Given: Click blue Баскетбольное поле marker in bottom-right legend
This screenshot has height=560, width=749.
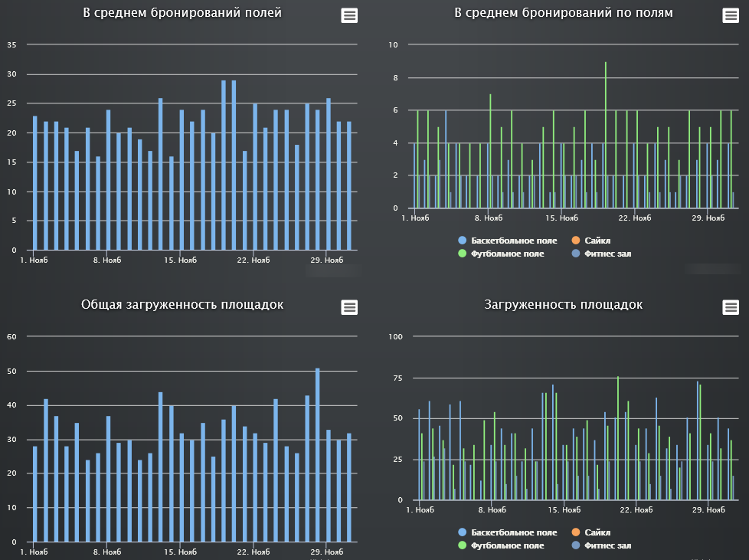Looking at the screenshot, I should pos(462,532).
